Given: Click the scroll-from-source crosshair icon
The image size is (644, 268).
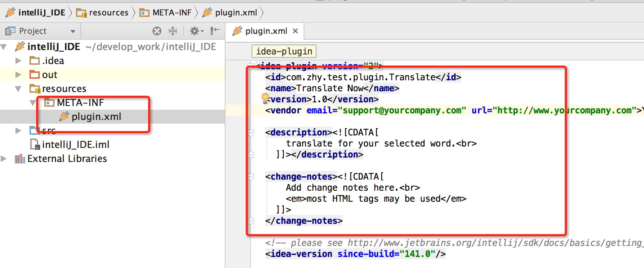Looking at the screenshot, I should point(157,31).
